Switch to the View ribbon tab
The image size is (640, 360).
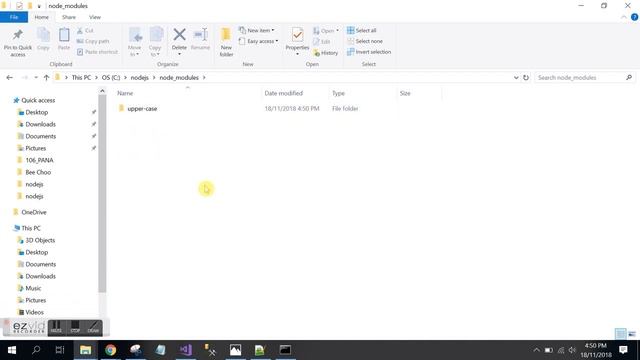click(95, 17)
